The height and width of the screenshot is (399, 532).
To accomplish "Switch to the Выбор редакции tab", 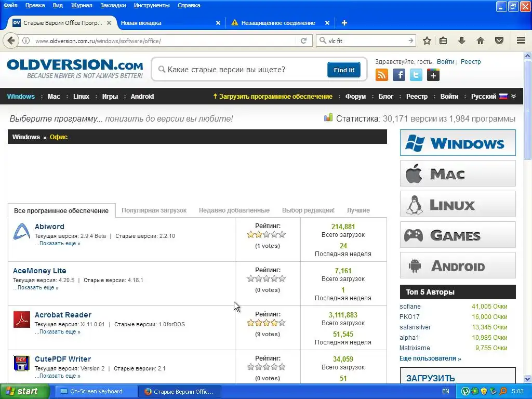I will (308, 210).
